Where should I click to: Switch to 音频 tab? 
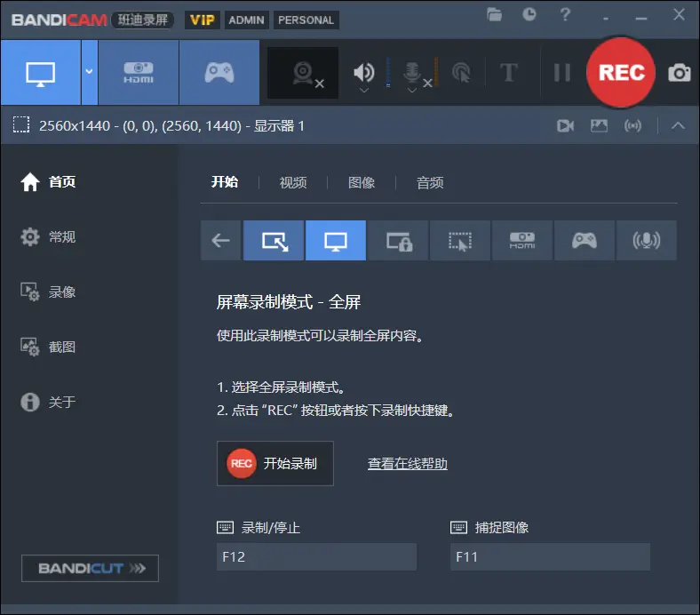tap(430, 182)
